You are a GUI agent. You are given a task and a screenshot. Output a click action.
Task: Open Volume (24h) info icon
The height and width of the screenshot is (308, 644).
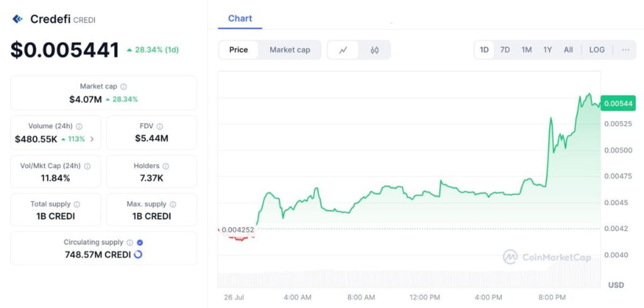tap(79, 126)
